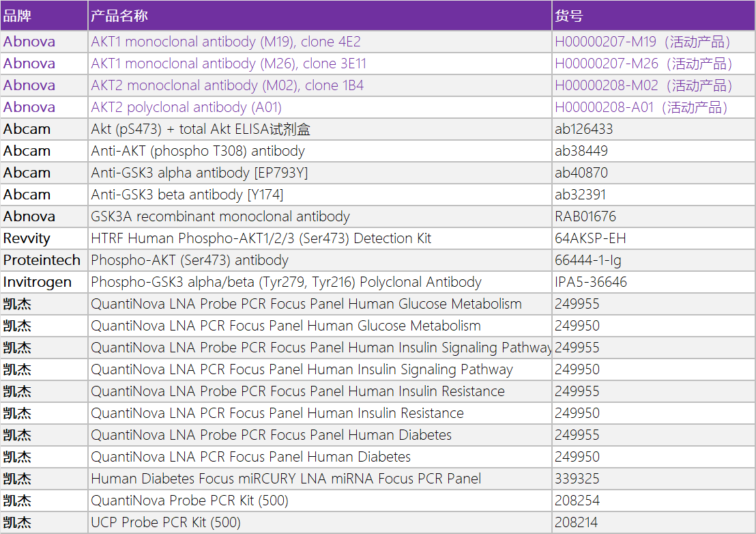756x534 pixels.
Task: Select QuantiNova LNA PCR Focus Panel Human Insulin Resistance
Action: pos(319,413)
